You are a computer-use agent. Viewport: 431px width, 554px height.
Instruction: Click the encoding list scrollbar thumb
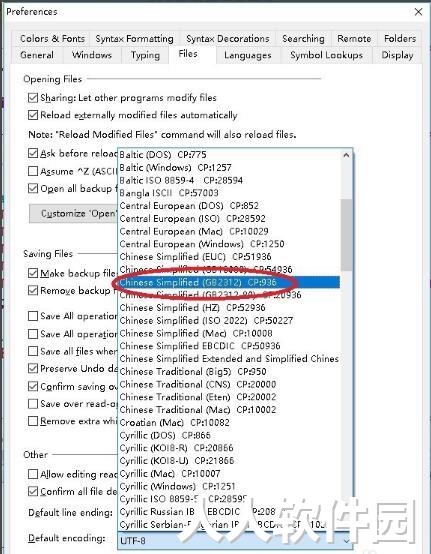347,235
